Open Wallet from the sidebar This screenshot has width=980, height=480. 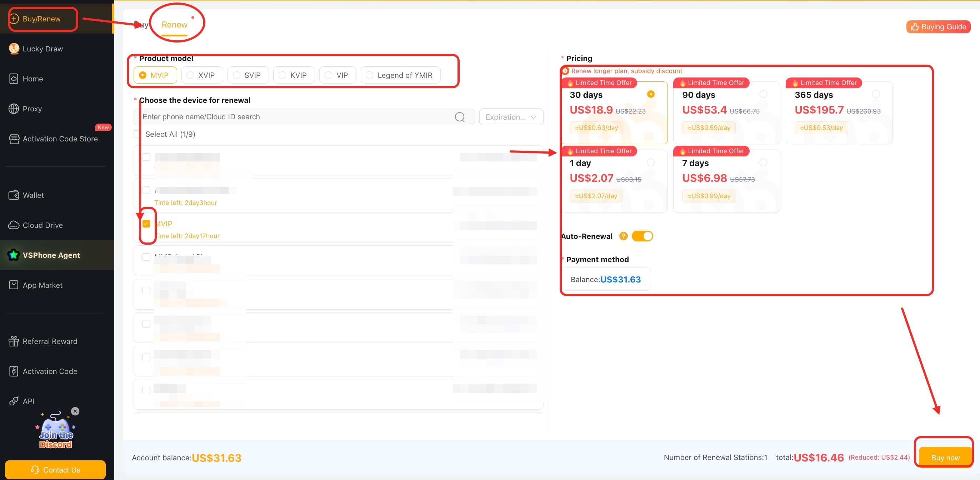(x=33, y=195)
